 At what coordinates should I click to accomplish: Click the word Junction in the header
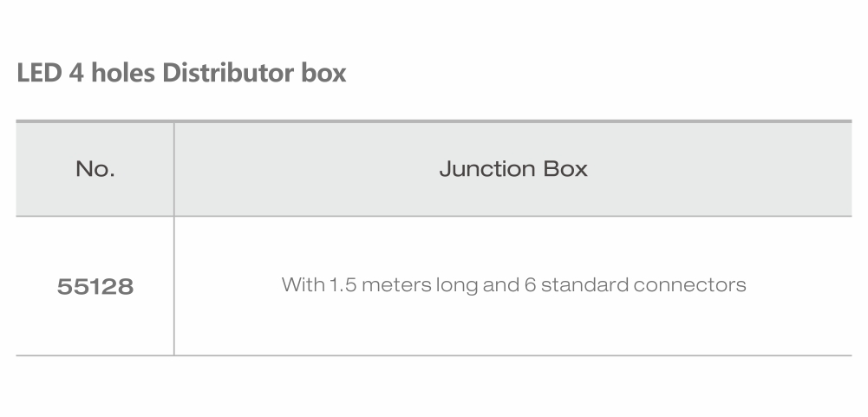point(487,169)
